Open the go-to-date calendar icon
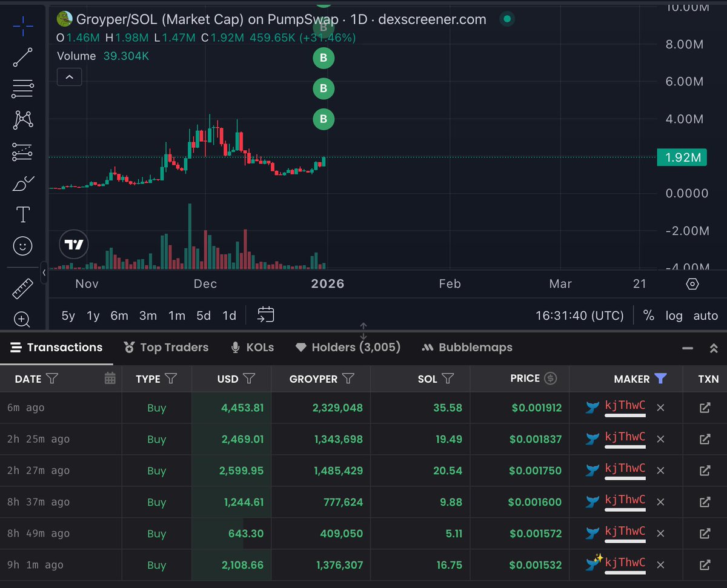This screenshot has height=588, width=727. click(x=266, y=315)
